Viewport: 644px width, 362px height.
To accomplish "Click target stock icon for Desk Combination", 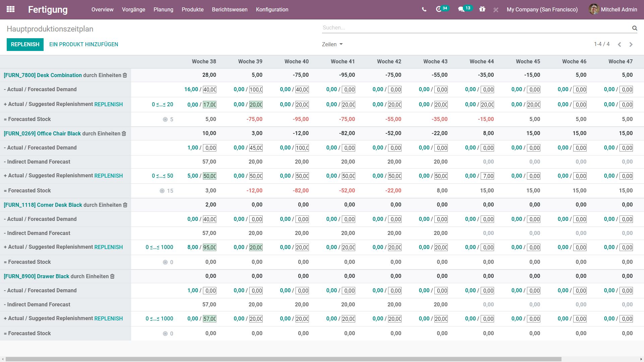I will tap(165, 119).
